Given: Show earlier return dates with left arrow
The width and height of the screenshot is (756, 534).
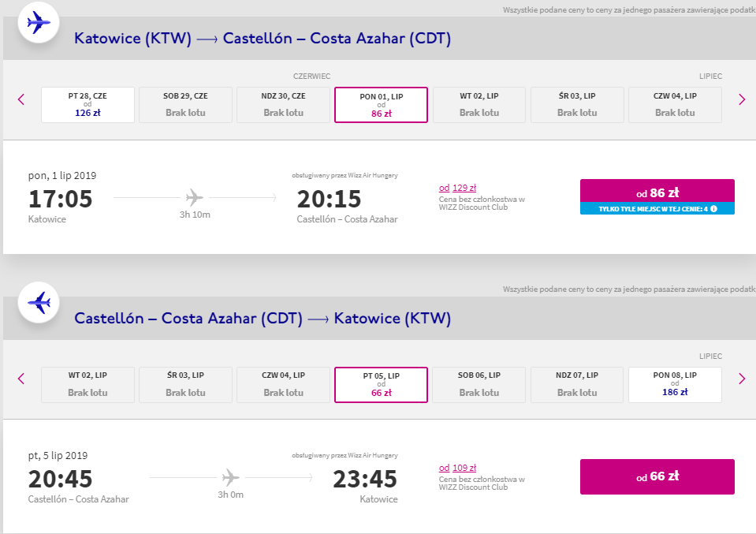Looking at the screenshot, I should click(21, 379).
